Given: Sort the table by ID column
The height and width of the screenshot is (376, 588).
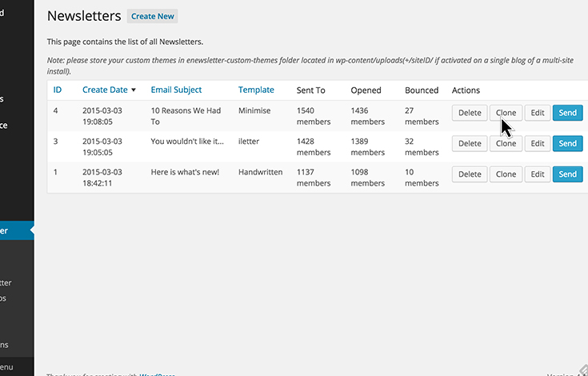Looking at the screenshot, I should tap(58, 90).
